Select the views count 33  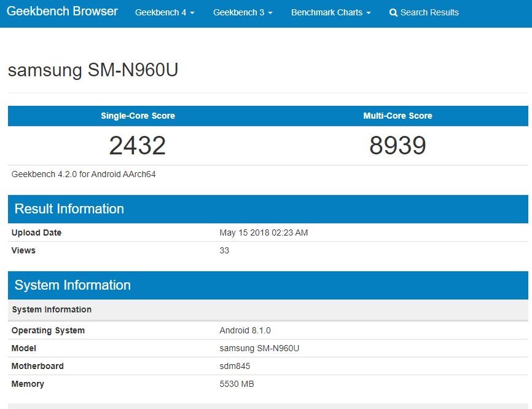pyautogui.click(x=224, y=250)
